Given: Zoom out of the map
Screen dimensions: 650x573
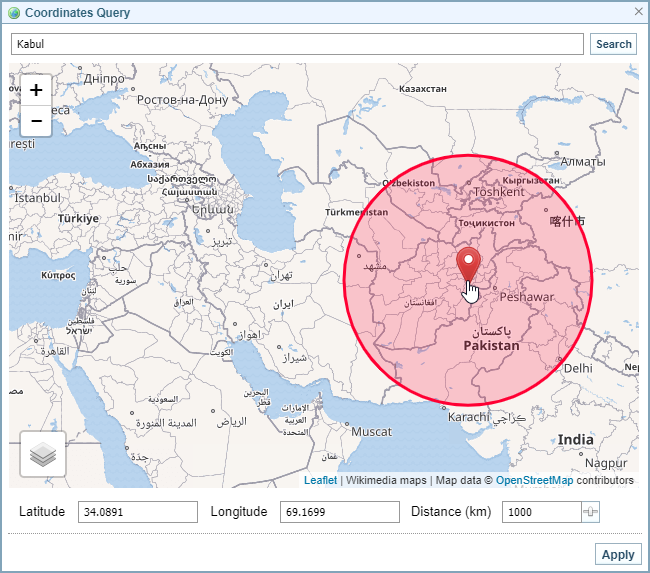Looking at the screenshot, I should (36, 121).
